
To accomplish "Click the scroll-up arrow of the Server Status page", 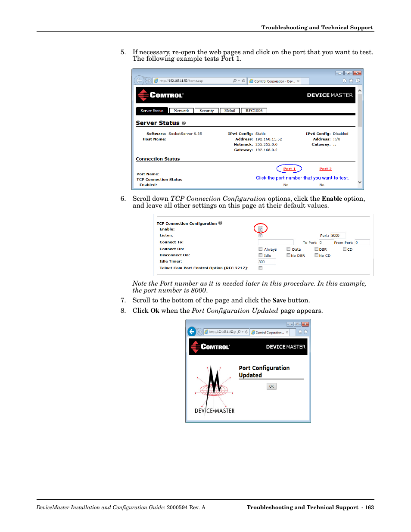I will (360, 91).
